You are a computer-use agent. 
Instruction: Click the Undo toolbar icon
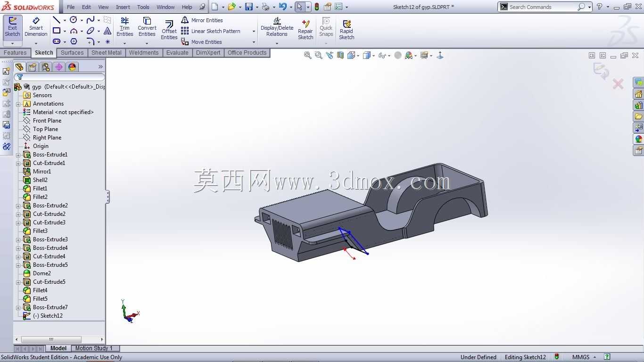[282, 7]
